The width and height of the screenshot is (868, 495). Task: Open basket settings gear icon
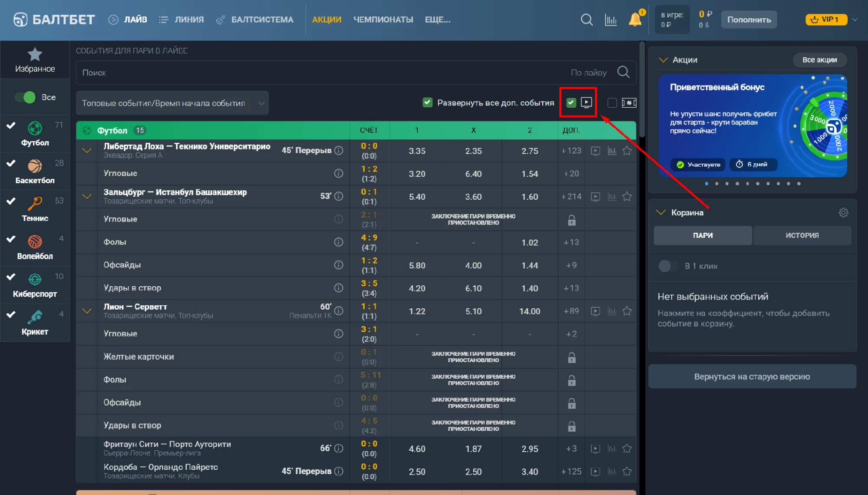pos(843,212)
